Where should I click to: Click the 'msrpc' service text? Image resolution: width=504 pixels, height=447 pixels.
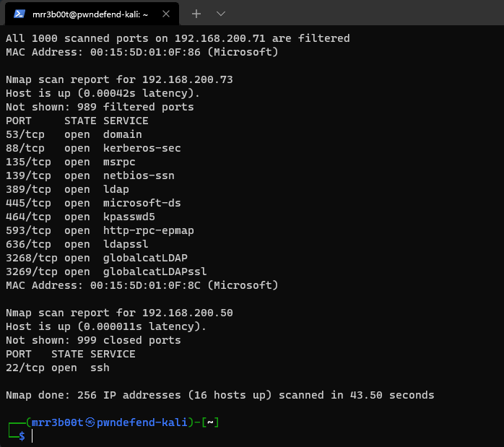click(x=119, y=162)
